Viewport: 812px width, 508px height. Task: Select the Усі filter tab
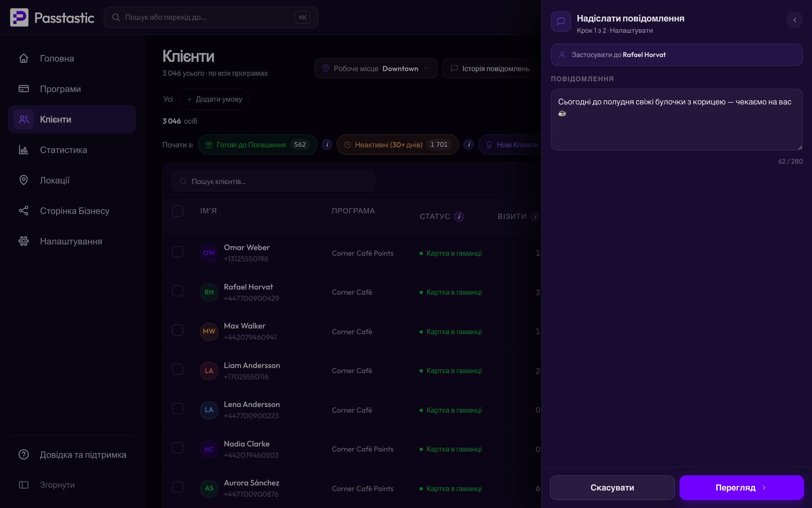coord(168,99)
